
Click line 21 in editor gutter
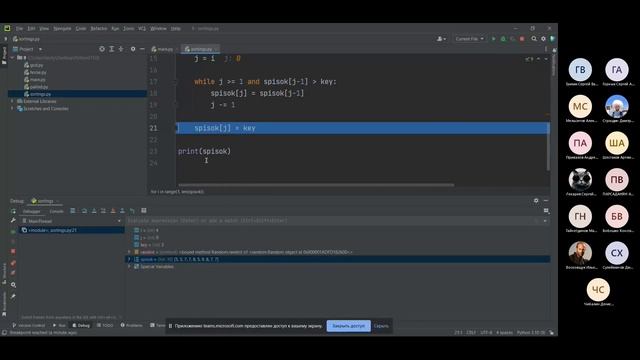tap(153, 128)
